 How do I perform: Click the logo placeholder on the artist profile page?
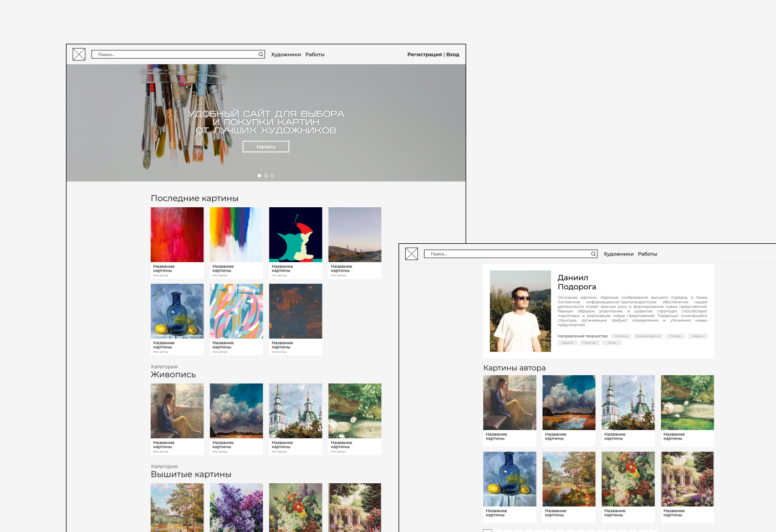pos(411,254)
